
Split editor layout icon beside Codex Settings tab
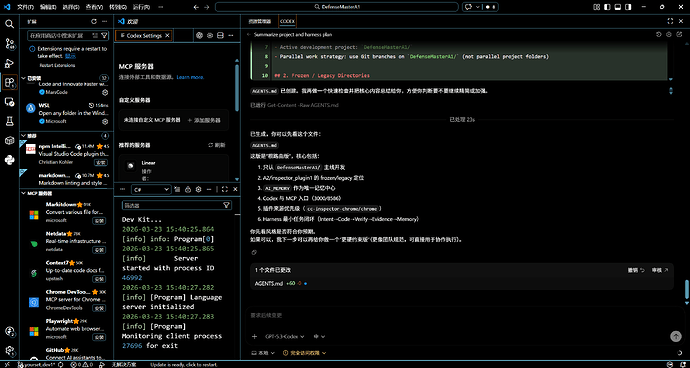[x=220, y=35]
